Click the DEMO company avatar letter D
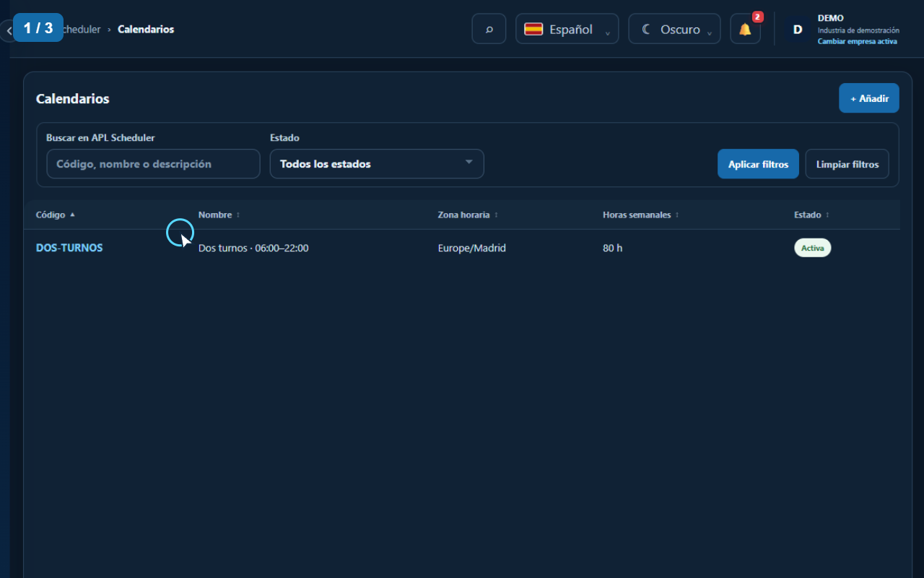924x578 pixels. pyautogui.click(x=798, y=30)
